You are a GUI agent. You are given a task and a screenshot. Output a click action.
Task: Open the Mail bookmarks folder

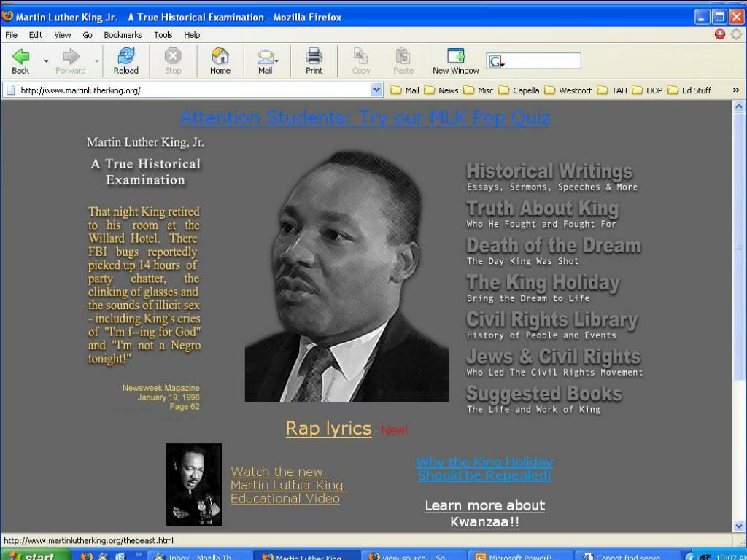click(405, 90)
